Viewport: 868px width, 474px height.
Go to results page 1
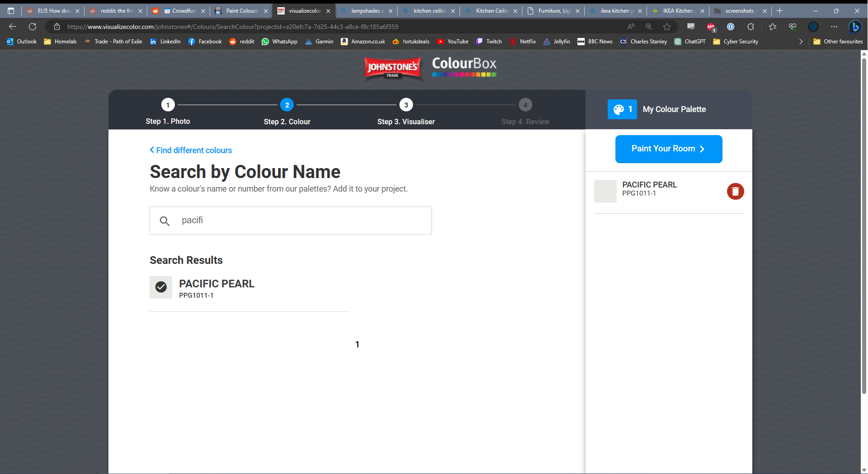357,344
